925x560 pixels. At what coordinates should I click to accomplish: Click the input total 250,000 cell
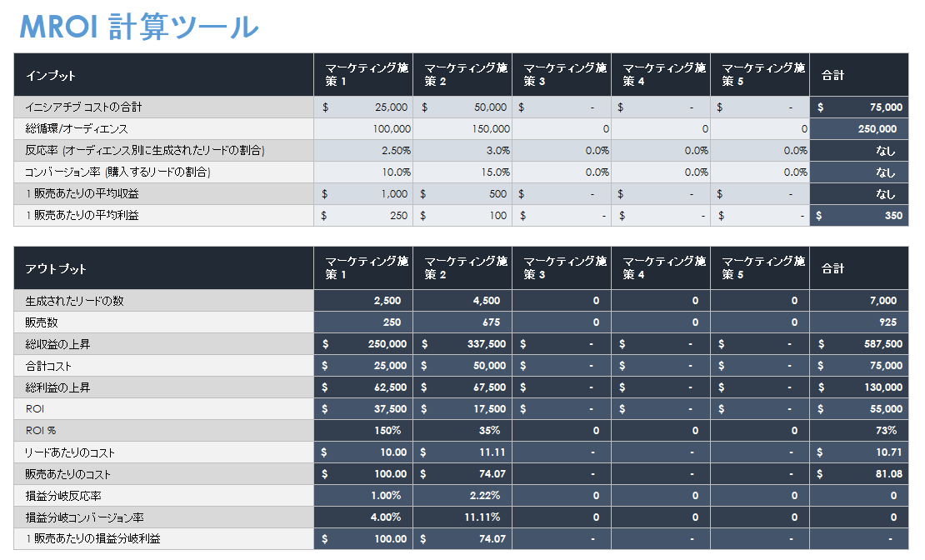click(859, 129)
